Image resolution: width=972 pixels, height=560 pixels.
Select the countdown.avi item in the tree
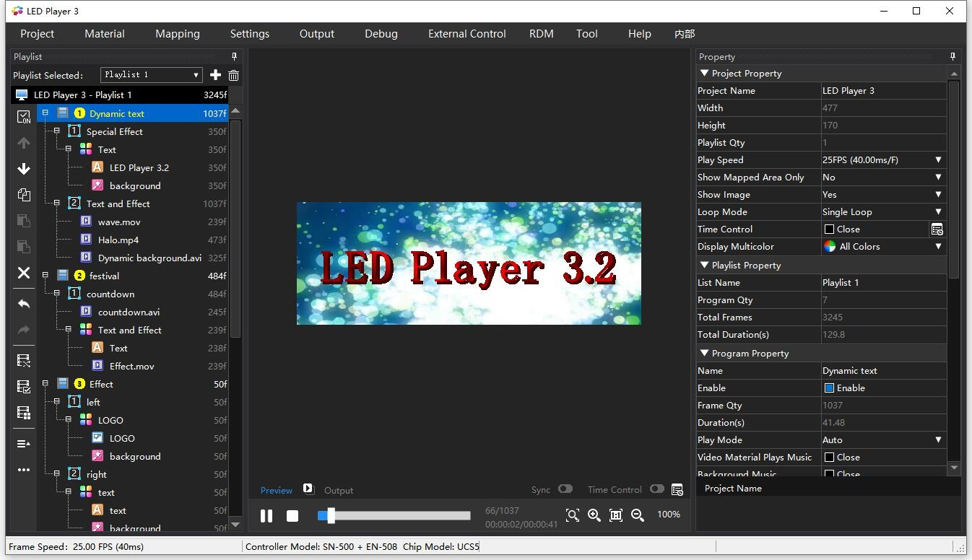(129, 312)
